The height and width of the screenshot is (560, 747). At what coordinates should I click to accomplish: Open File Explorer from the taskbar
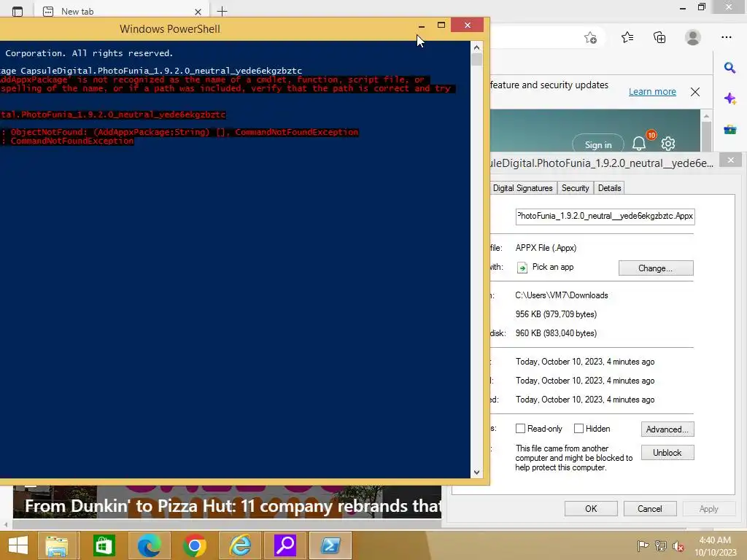[x=57, y=545]
